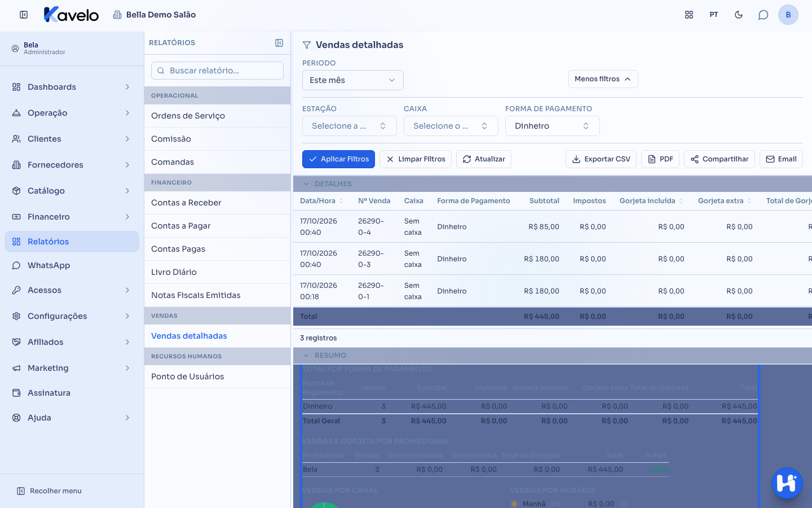Click the Buscar relatório search field
Image resolution: width=812 pixels, height=508 pixels.
218,71
